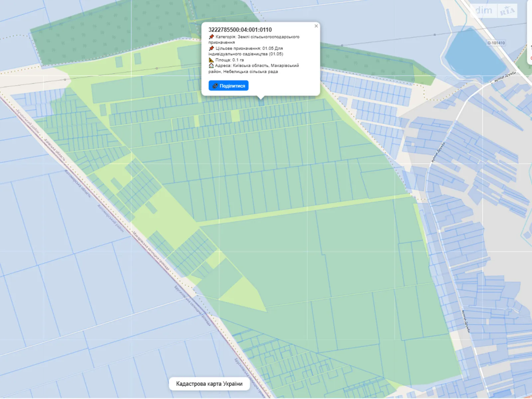Screen dimensions: 532x399
Task: Click the house icon beside Адреса
Action: 211,66
